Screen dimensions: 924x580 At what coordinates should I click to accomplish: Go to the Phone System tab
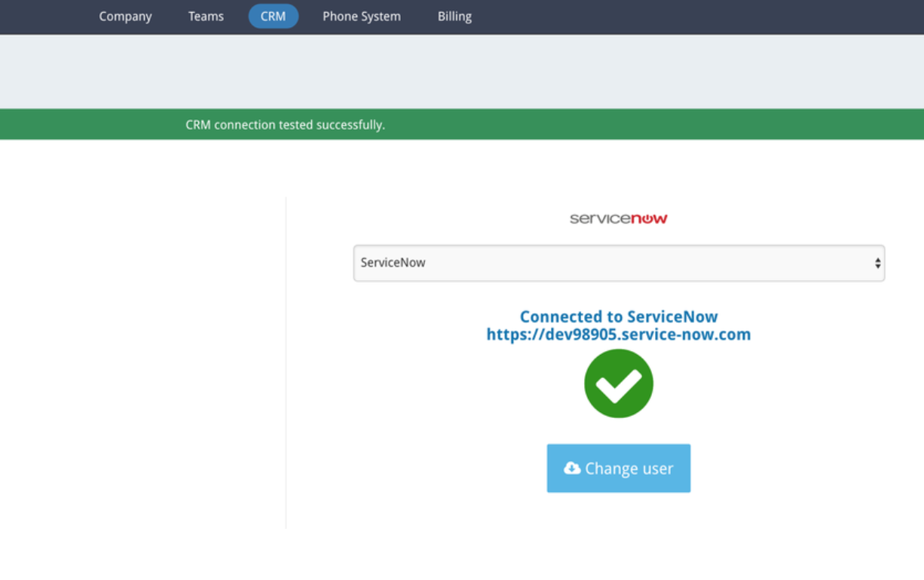click(361, 16)
